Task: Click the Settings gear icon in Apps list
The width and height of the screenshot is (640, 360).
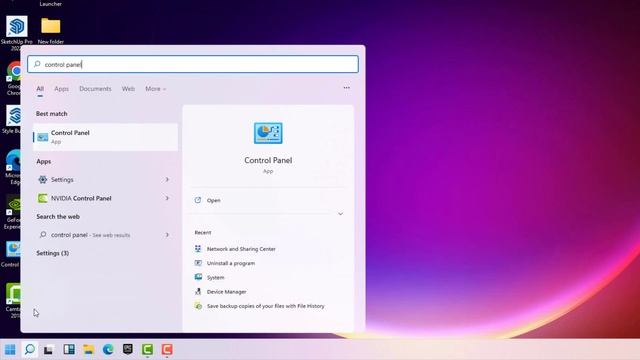Action: pos(42,180)
